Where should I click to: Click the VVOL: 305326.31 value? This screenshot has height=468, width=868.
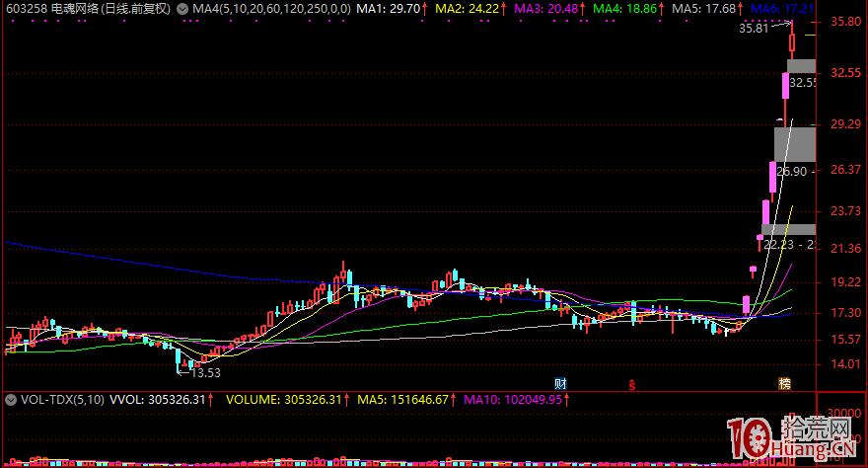tap(158, 399)
